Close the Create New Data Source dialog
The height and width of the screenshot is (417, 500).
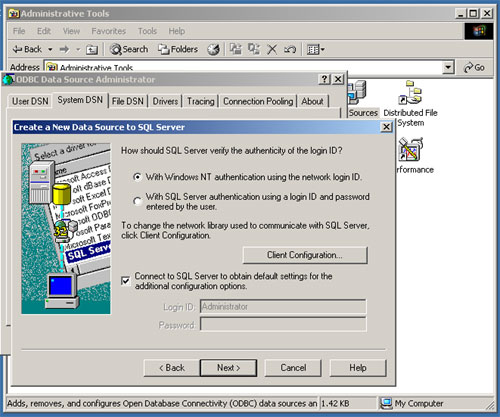(386, 127)
